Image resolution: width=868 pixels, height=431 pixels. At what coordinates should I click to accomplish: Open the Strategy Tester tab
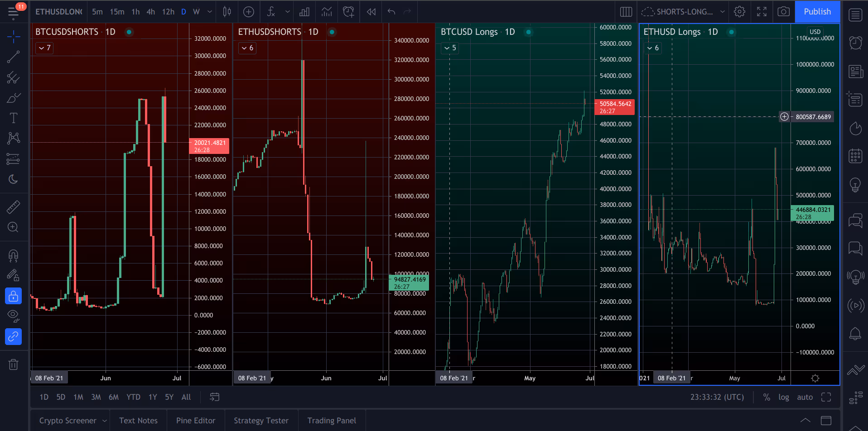pyautogui.click(x=261, y=421)
